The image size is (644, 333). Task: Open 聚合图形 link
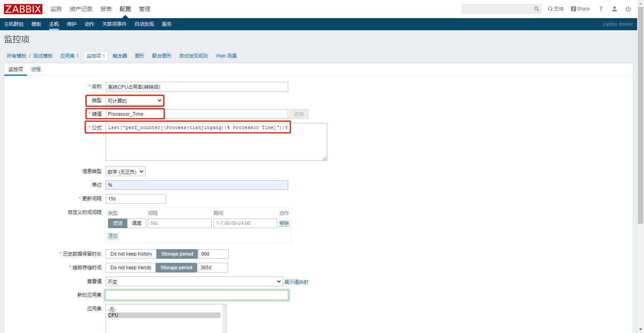tap(162, 56)
